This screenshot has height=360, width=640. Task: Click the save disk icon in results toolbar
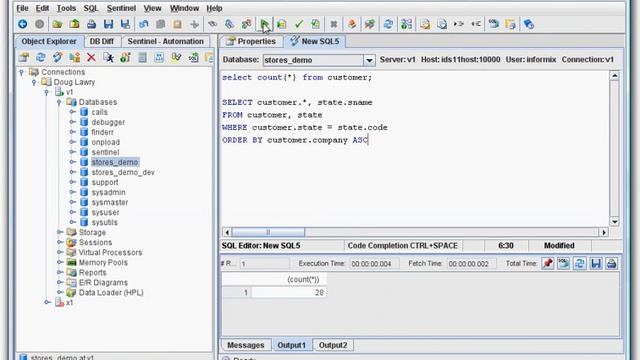596,263
